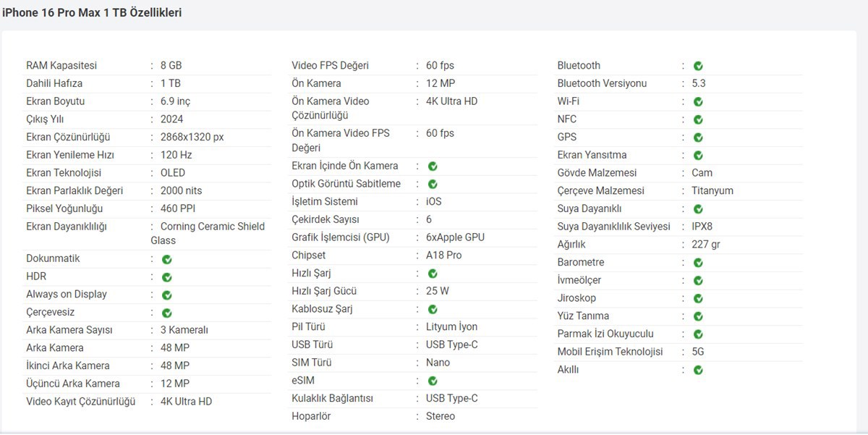Select the 5G mobile technology value
Image resolution: width=868 pixels, height=435 pixels.
pos(698,352)
